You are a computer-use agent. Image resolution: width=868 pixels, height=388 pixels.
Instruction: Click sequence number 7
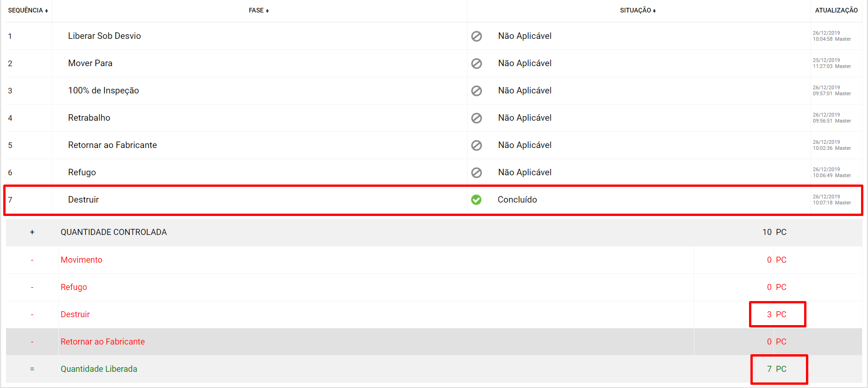click(10, 200)
